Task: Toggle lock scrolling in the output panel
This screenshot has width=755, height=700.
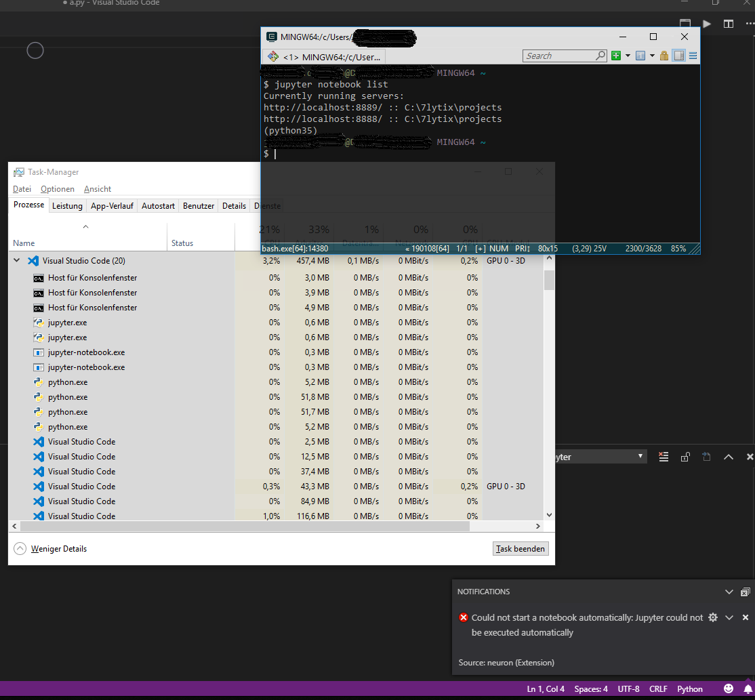Action: [x=685, y=457]
